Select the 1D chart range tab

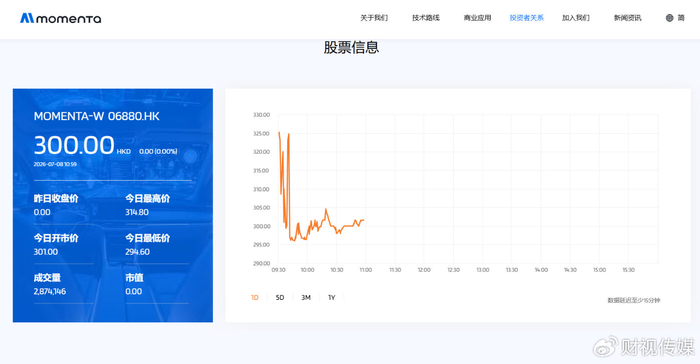point(254,297)
